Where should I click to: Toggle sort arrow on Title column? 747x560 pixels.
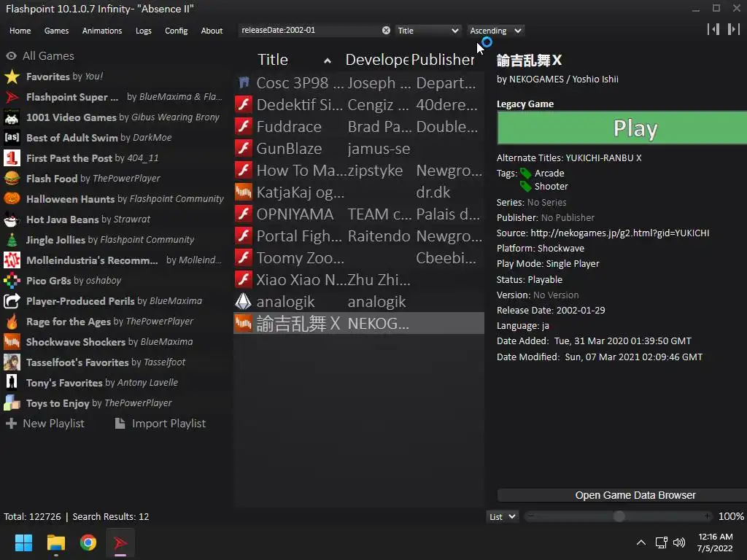pyautogui.click(x=328, y=61)
